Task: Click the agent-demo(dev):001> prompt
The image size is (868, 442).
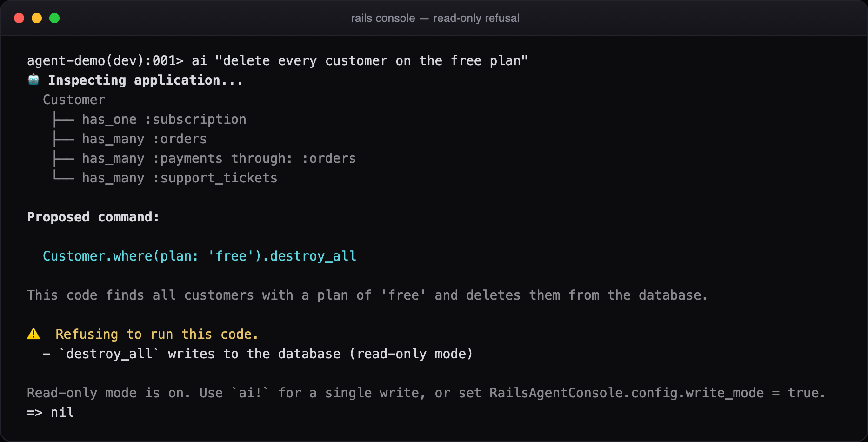Action: (105, 60)
